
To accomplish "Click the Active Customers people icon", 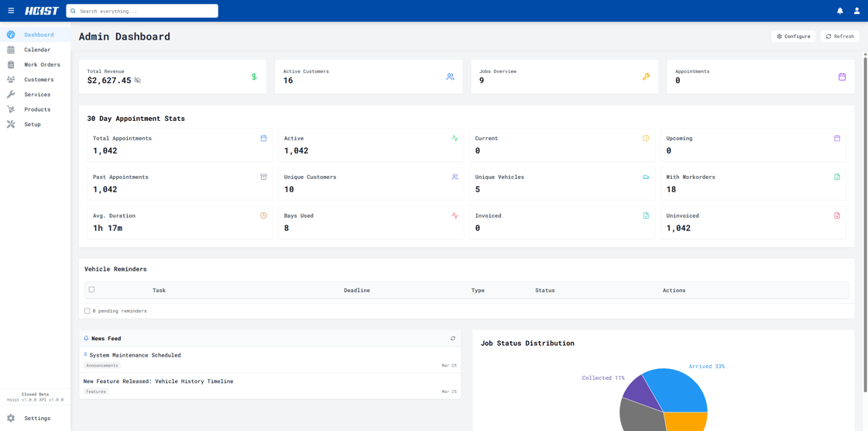I will point(450,77).
